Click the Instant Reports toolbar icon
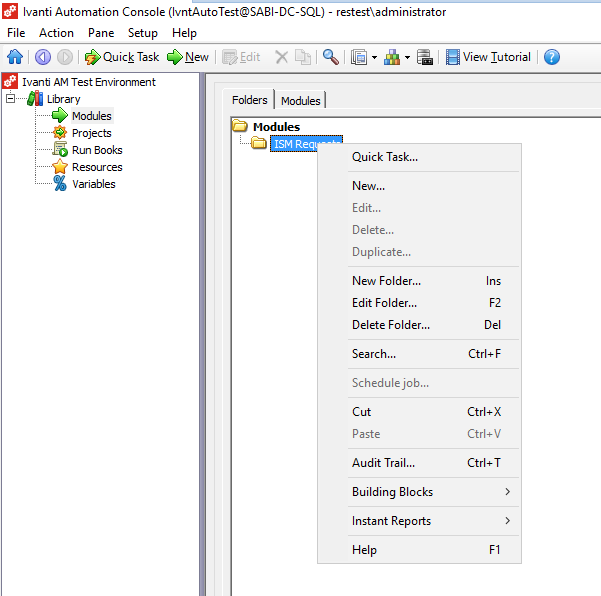Viewport: 601px width, 596px height. [x=359, y=57]
